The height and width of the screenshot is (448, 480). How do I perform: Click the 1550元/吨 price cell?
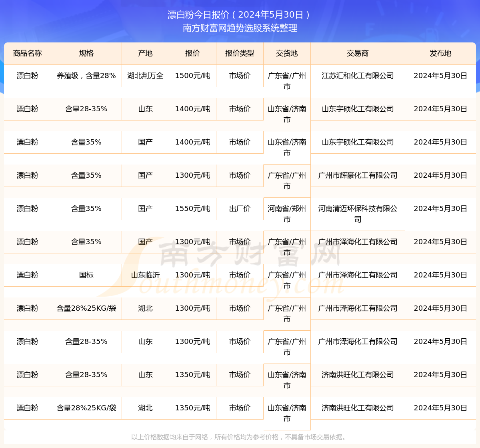[x=192, y=209]
